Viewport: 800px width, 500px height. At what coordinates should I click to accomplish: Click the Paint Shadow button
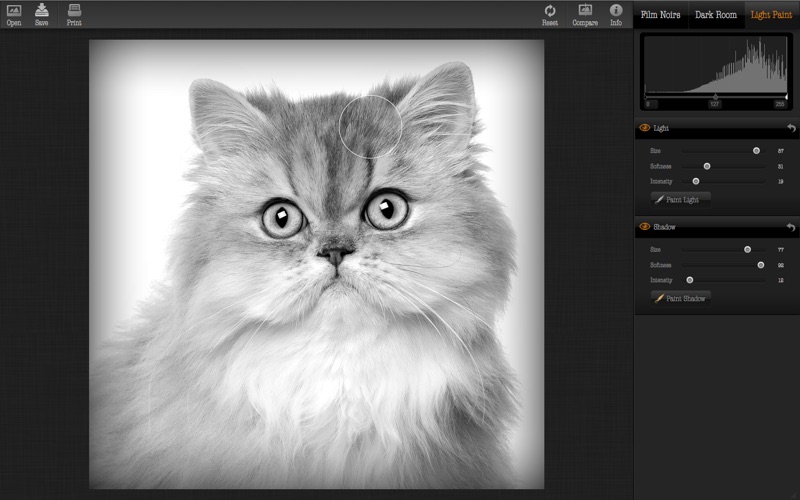pos(683,298)
